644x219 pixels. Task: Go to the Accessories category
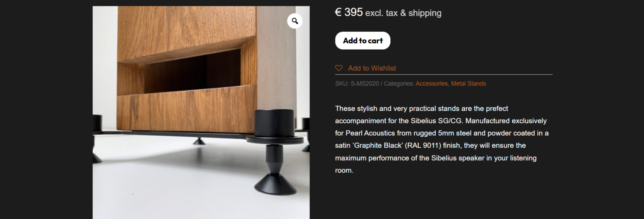coord(431,84)
